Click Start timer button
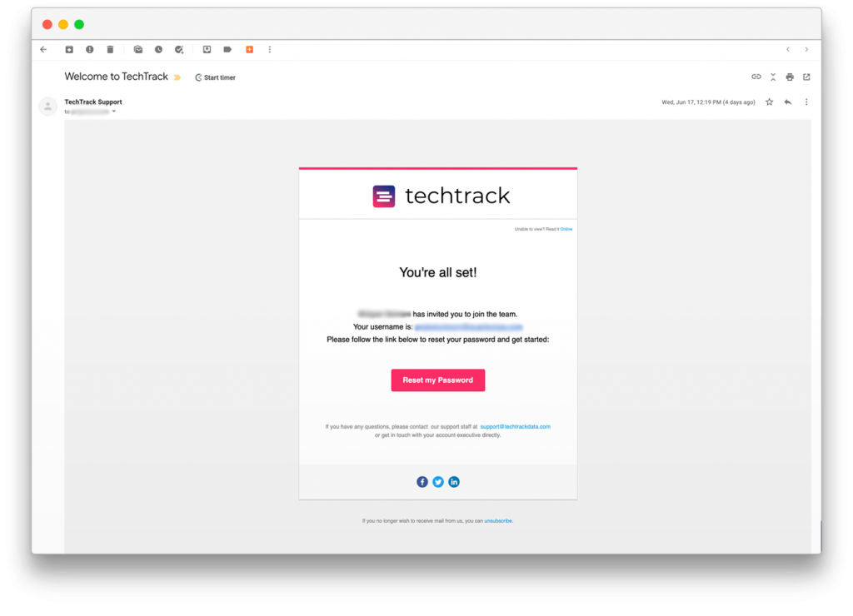The image size is (853, 616). pyautogui.click(x=216, y=77)
